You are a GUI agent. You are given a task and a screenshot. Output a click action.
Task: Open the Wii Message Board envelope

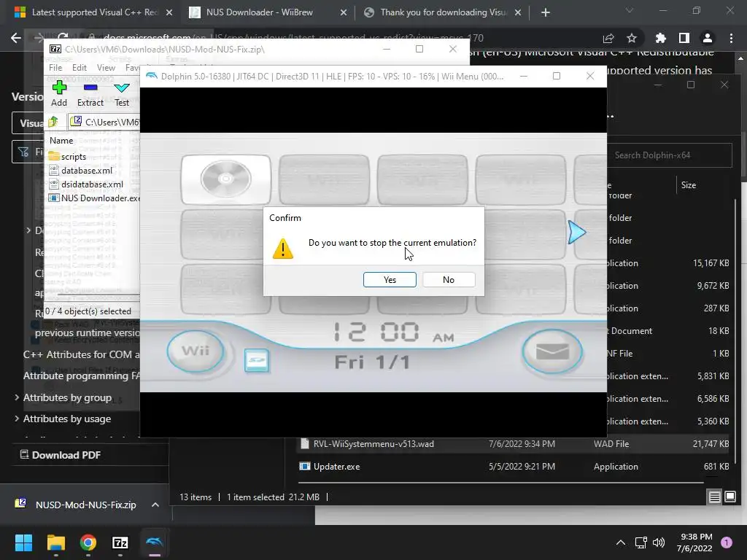click(552, 351)
